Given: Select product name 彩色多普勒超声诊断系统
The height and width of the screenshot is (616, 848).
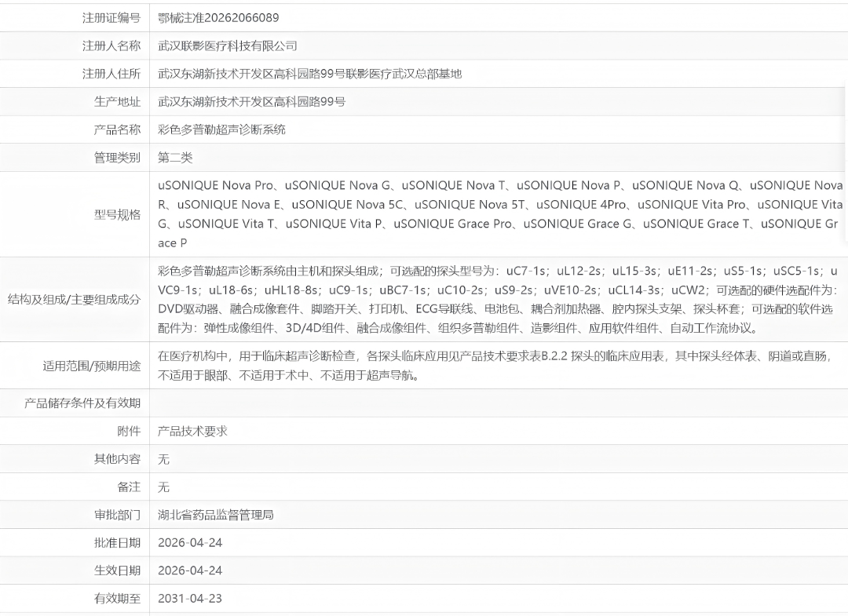Looking at the screenshot, I should pos(221,129).
